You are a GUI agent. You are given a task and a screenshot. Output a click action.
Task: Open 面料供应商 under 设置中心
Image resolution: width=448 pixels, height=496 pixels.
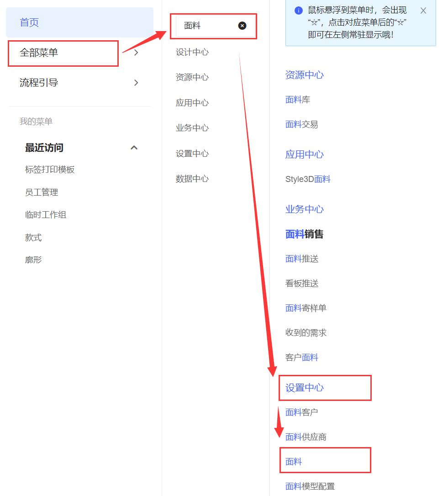click(x=306, y=437)
